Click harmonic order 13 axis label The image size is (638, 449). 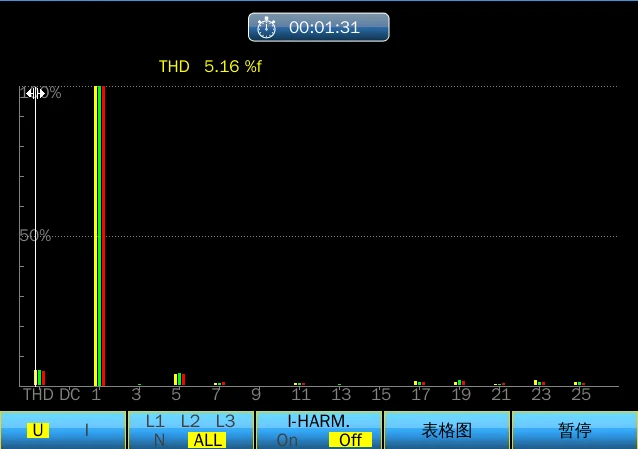point(341,394)
